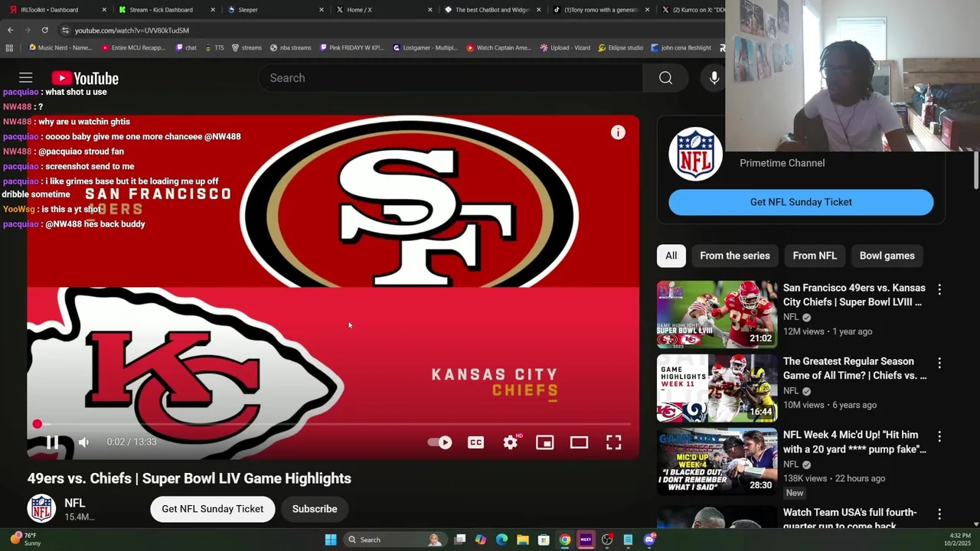Open the player settings gear
This screenshot has height=551, width=980.
pos(511,442)
